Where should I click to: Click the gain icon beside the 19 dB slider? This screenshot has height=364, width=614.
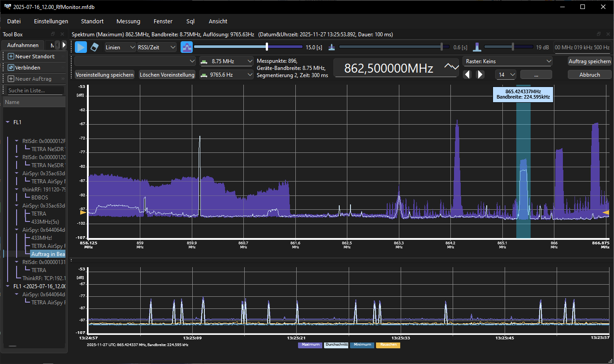[x=477, y=47]
